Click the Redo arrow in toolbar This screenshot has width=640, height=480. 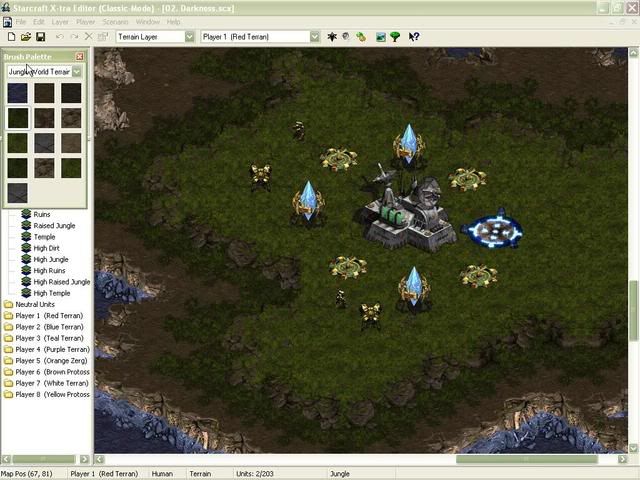point(74,37)
